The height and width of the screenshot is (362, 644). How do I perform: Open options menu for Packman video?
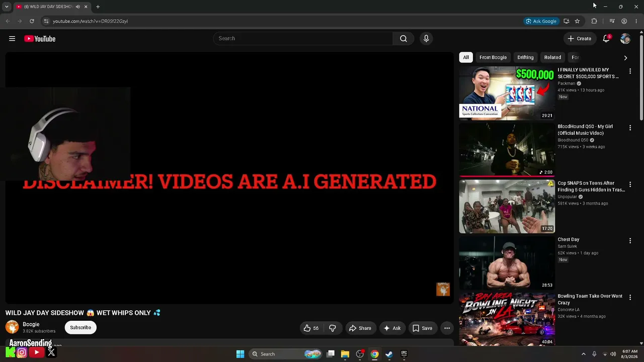tap(630, 71)
